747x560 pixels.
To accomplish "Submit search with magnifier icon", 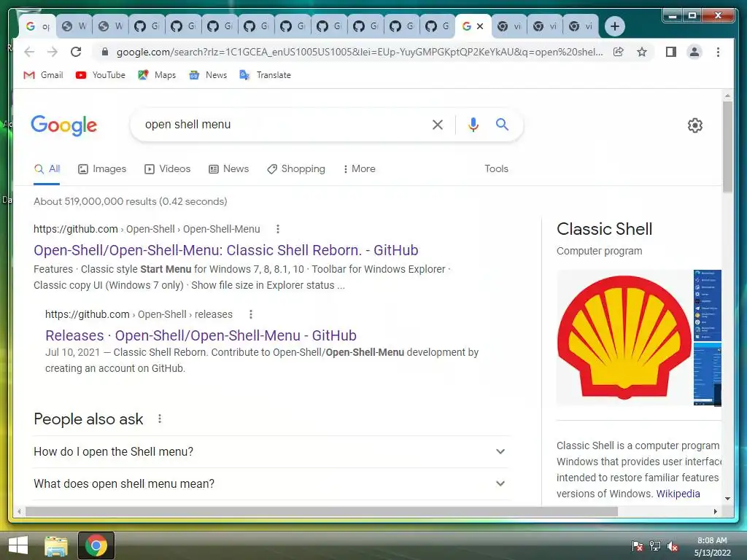I will [x=502, y=124].
